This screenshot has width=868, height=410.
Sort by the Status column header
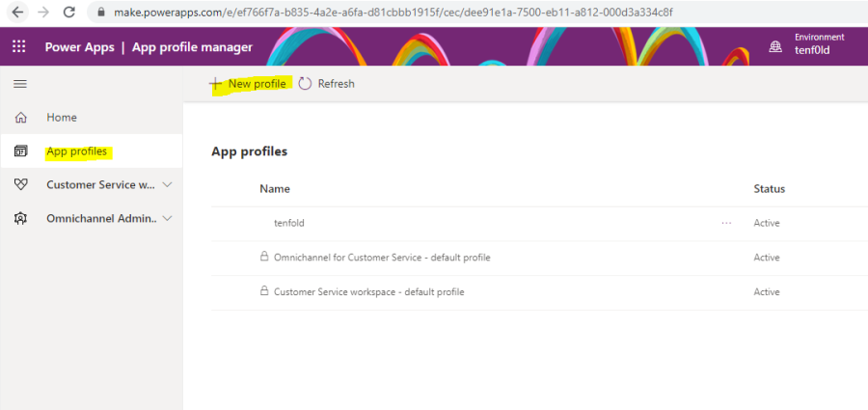click(x=769, y=189)
